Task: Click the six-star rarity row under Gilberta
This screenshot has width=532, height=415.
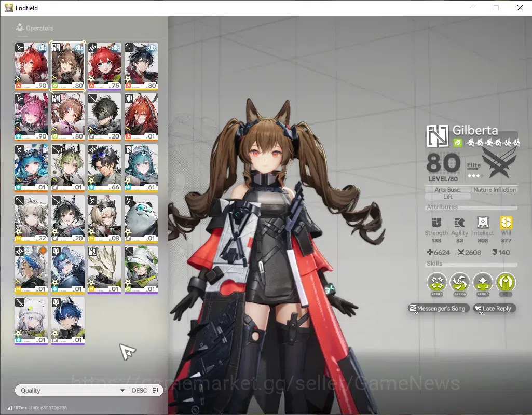Action: point(493,143)
